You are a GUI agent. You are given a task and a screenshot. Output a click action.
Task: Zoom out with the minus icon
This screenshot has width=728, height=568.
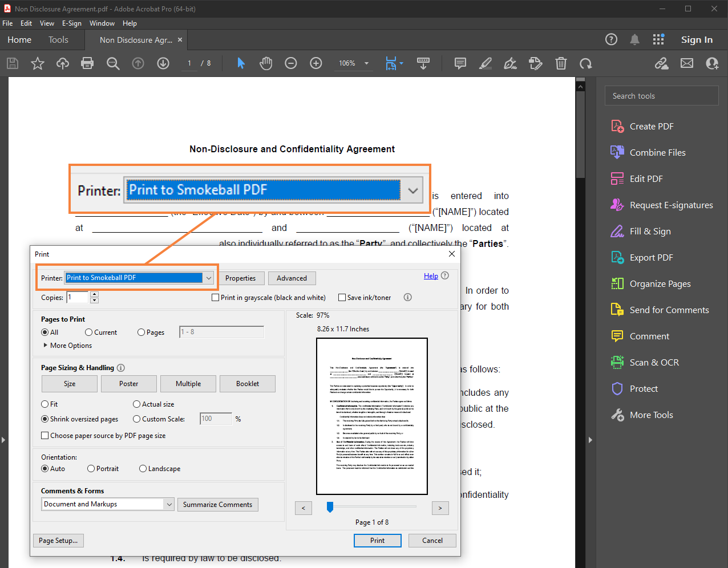coord(291,63)
